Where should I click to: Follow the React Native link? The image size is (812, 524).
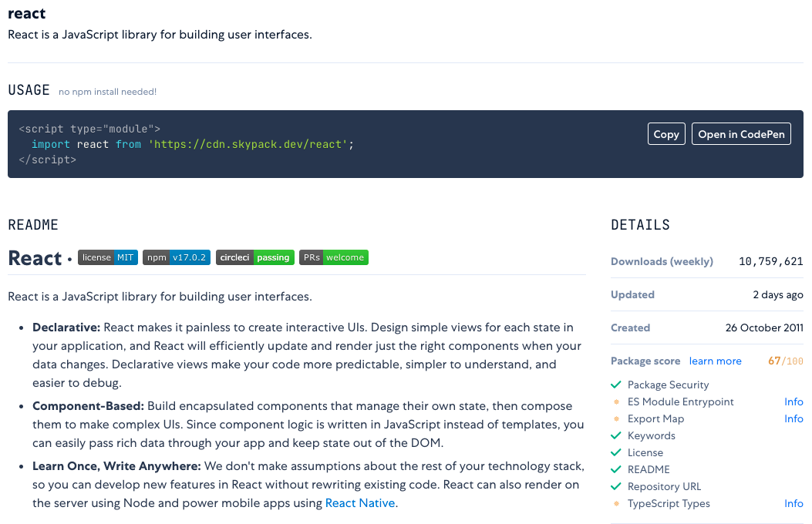360,502
